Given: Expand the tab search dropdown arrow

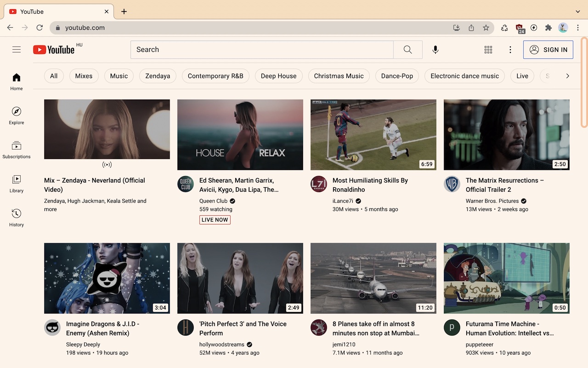Looking at the screenshot, I should coord(578,11).
